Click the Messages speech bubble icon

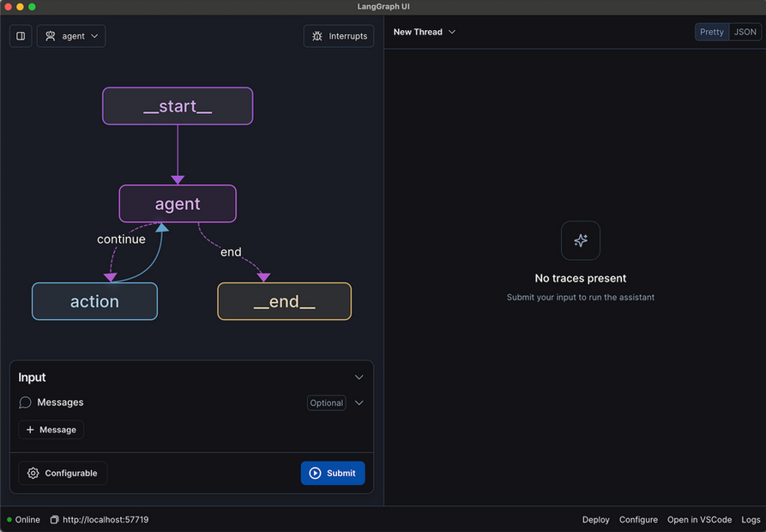[x=25, y=402]
